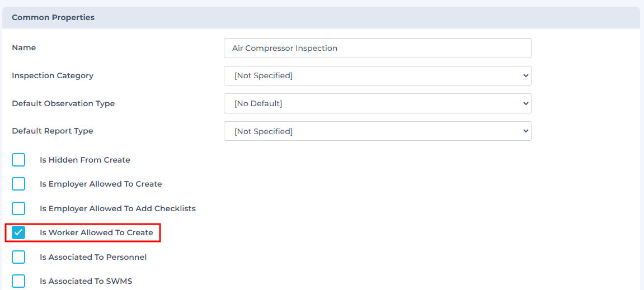
Task: Uncheck the Is Worker Allowed To Create checkbox
Action: pos(18,232)
